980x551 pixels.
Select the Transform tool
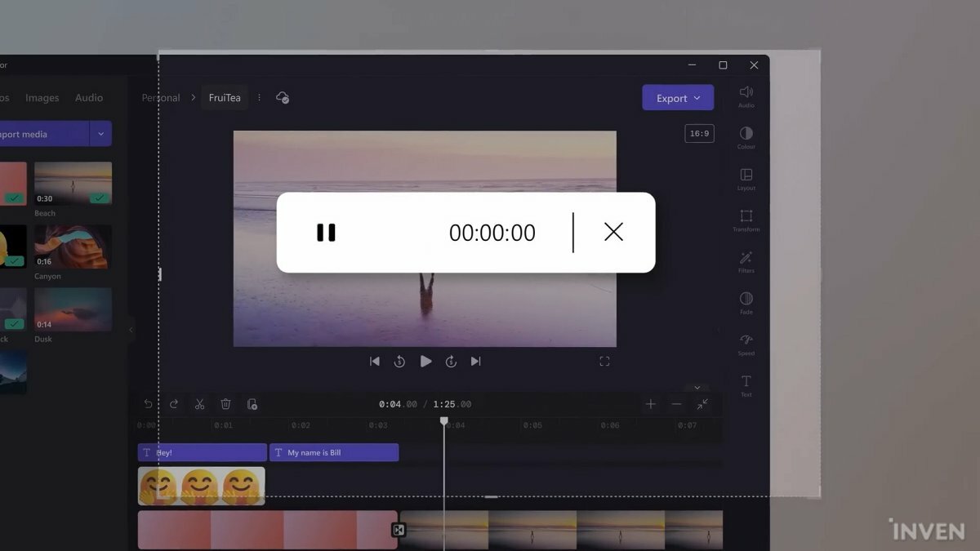click(x=746, y=220)
